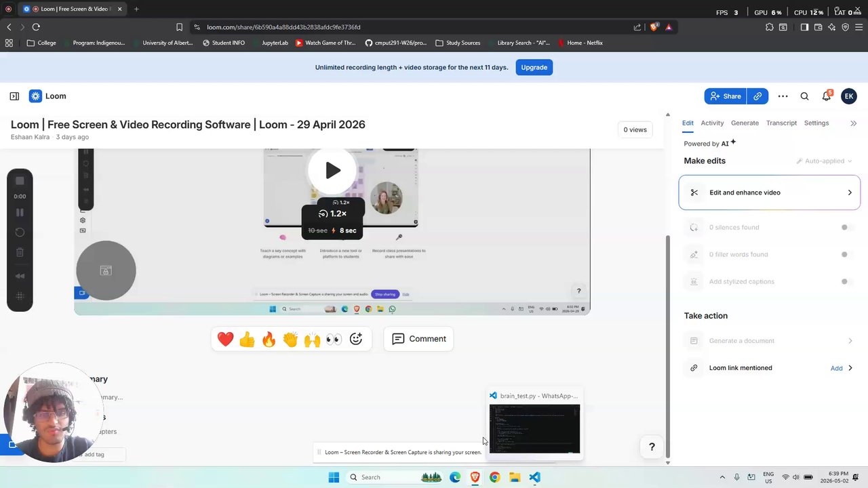Open the Brave wallet icon
The width and height of the screenshot is (868, 488).
coord(818,27)
